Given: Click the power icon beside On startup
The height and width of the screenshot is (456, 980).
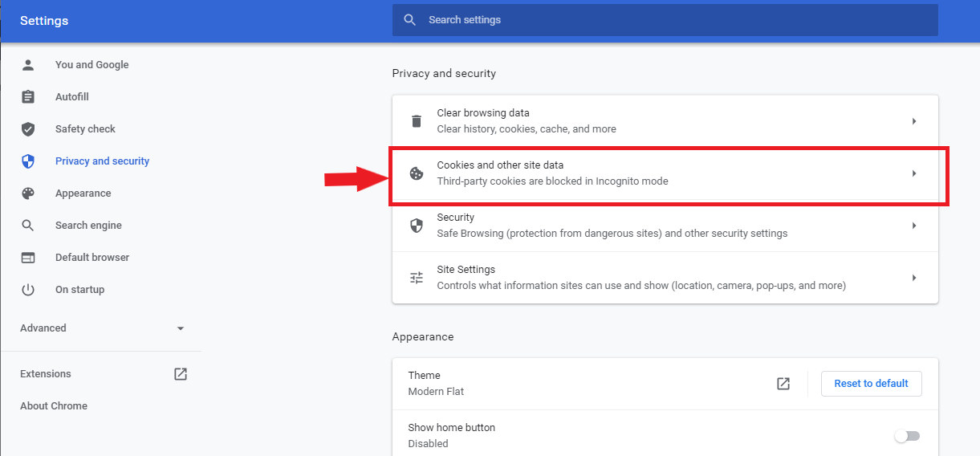Looking at the screenshot, I should click(x=28, y=290).
